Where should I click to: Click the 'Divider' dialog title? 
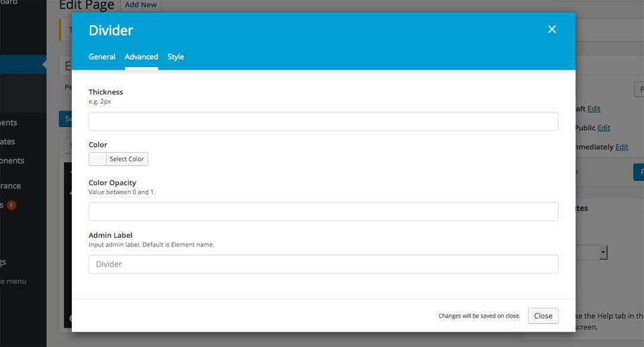point(111,30)
